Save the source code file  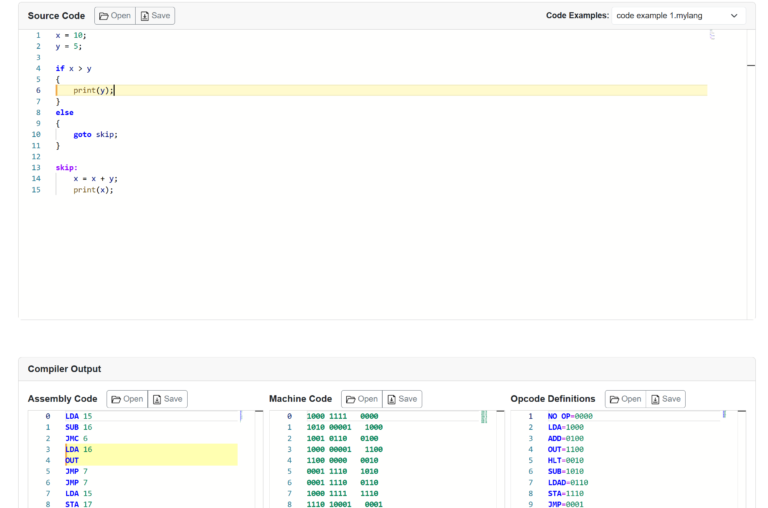pyautogui.click(x=155, y=16)
